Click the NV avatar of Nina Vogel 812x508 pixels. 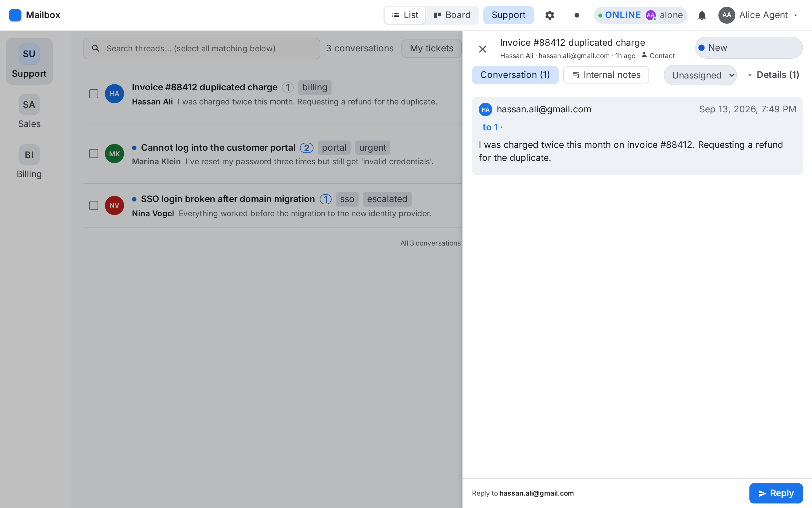(114, 205)
